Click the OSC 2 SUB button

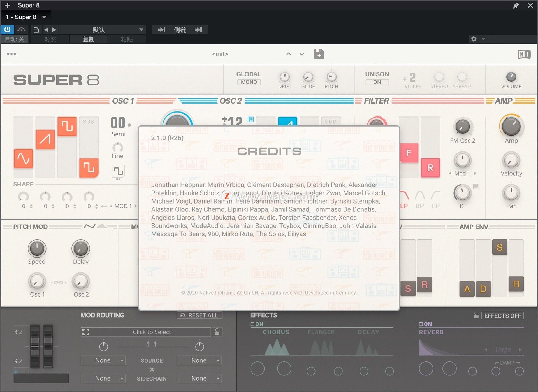(x=331, y=121)
